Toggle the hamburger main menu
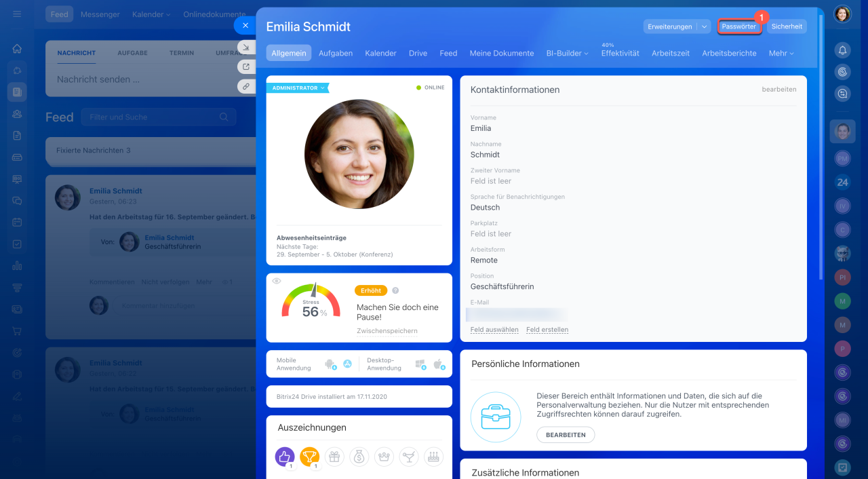 (17, 14)
